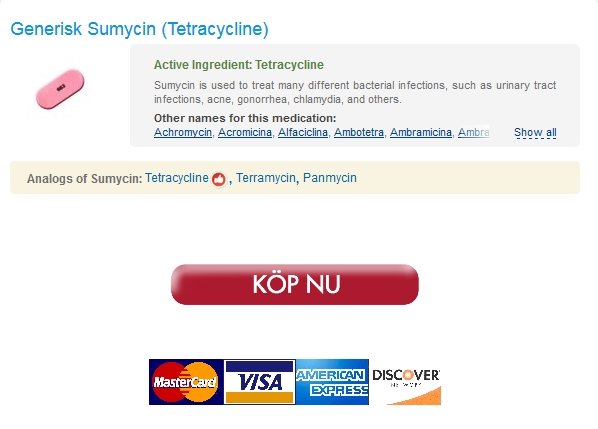Click the American Express logo
Screen dimensions: 598x429
click(332, 382)
